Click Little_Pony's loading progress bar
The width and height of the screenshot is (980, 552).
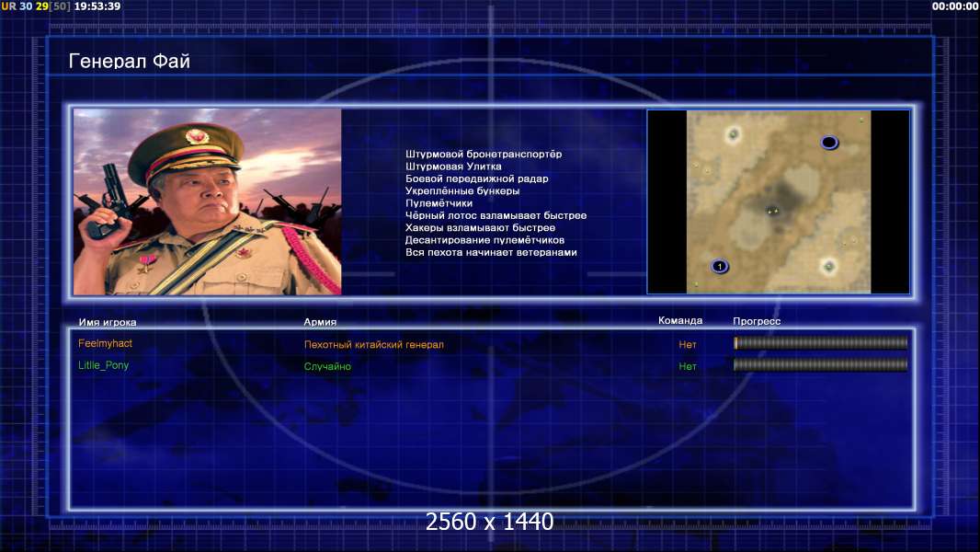point(820,364)
